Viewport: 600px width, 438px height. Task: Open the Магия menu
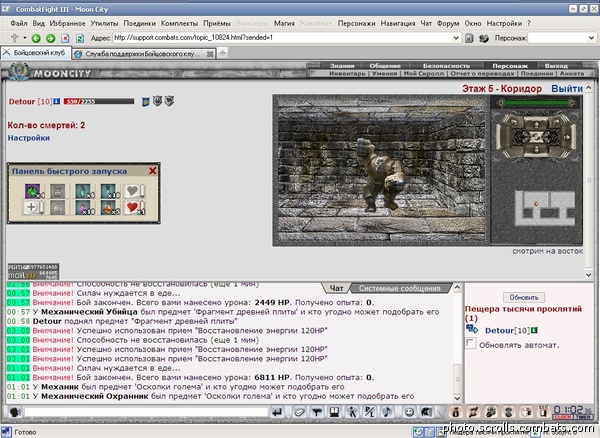(x=284, y=23)
